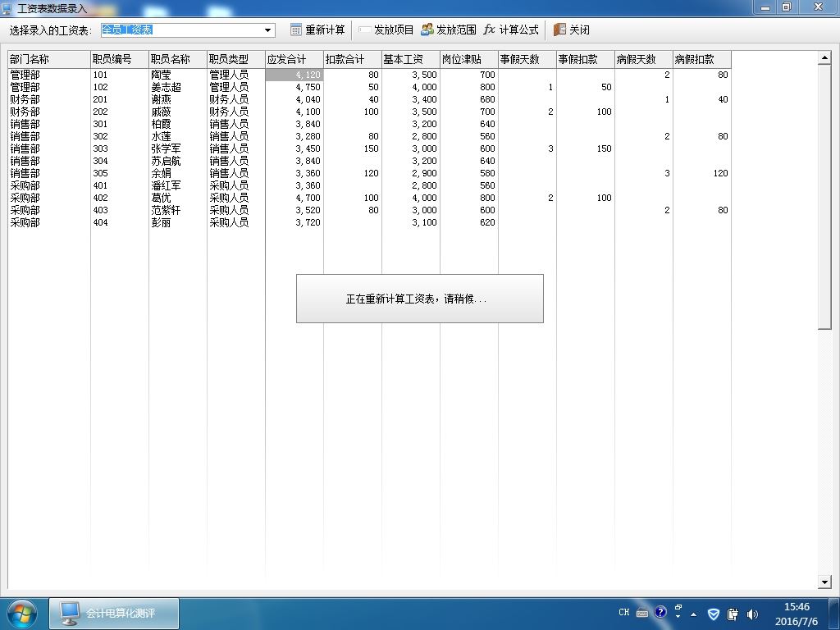
Task: Click the language bar restore icon
Action: click(x=678, y=607)
